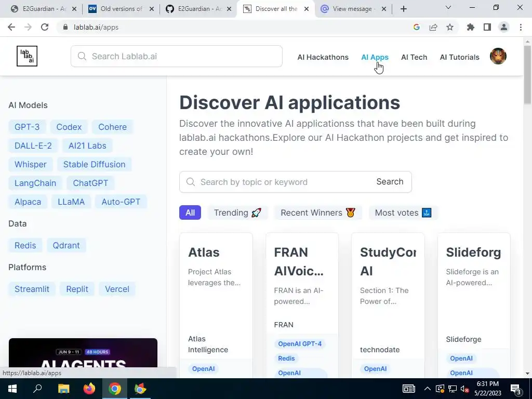Open the Google icon in address bar
The image size is (532, 399).
pyautogui.click(x=417, y=27)
